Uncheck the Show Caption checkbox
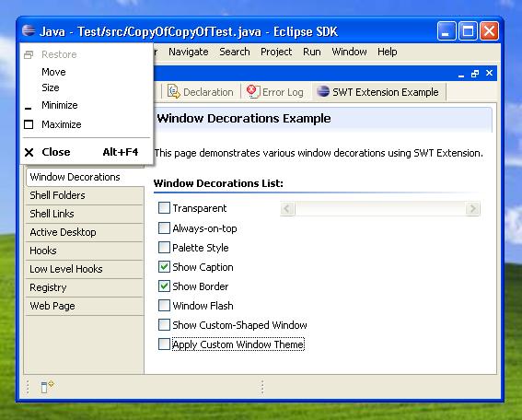 pos(164,267)
